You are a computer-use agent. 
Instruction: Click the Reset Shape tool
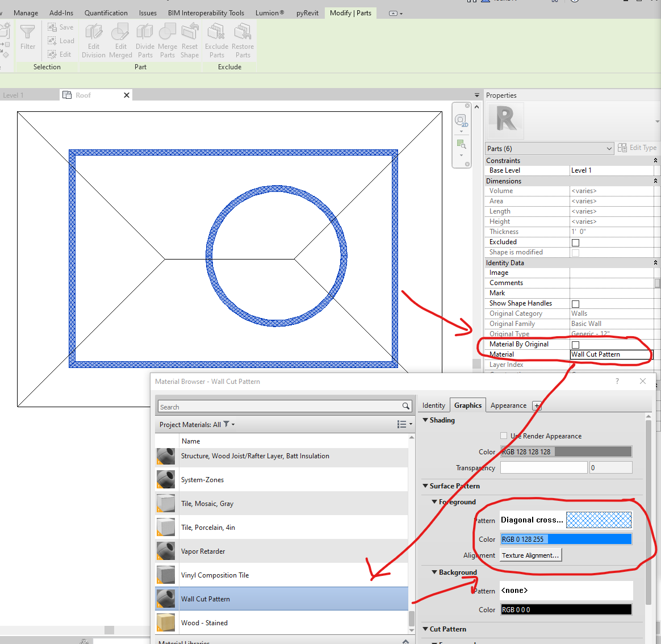[190, 39]
